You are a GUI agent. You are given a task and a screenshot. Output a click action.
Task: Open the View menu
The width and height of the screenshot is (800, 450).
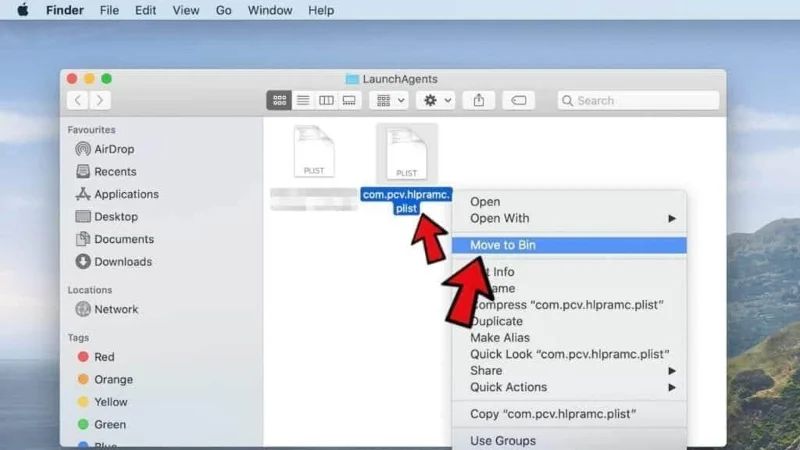186,10
